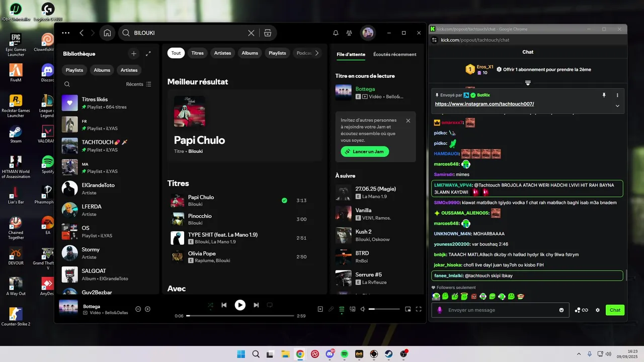Open the tachtouch007 Instagram link in chat
Viewport: 644px width, 362px height.
pyautogui.click(x=485, y=104)
